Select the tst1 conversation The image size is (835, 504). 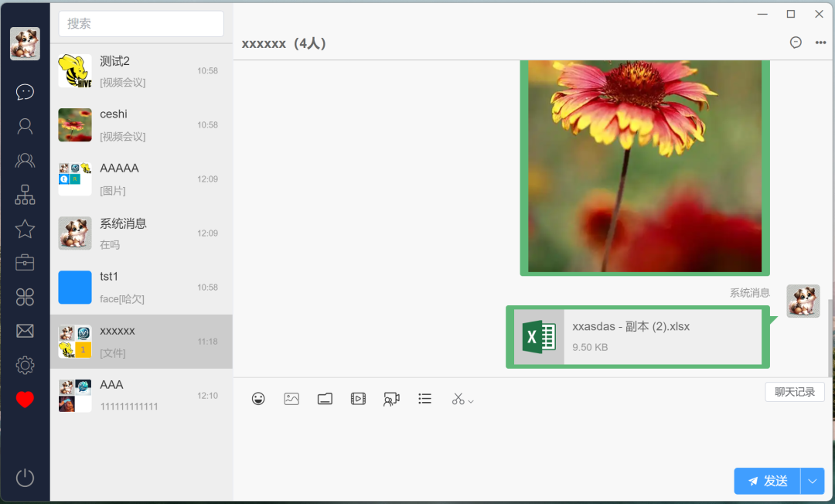(x=141, y=287)
